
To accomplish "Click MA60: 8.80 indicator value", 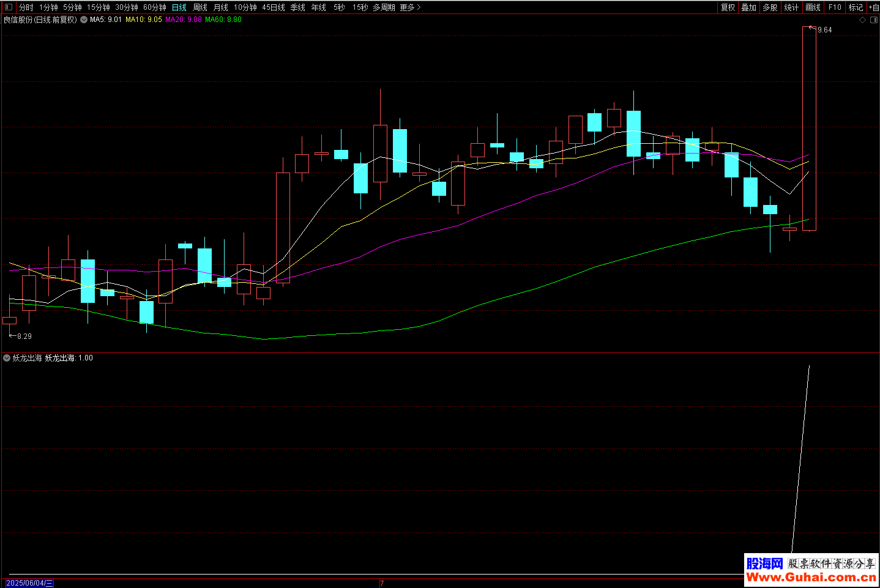I will click(x=223, y=20).
